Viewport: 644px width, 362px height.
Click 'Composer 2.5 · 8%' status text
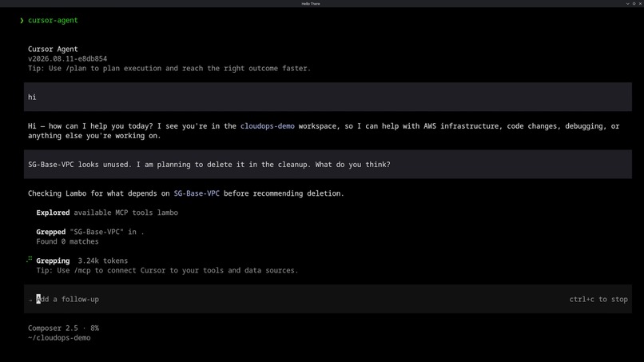[63, 328]
